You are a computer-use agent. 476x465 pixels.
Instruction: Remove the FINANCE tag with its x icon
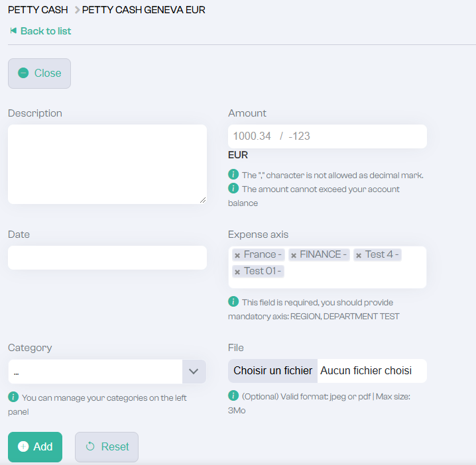pos(294,256)
